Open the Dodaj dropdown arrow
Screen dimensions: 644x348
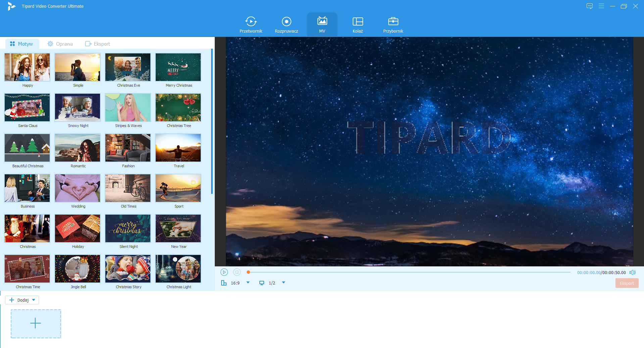click(x=34, y=300)
